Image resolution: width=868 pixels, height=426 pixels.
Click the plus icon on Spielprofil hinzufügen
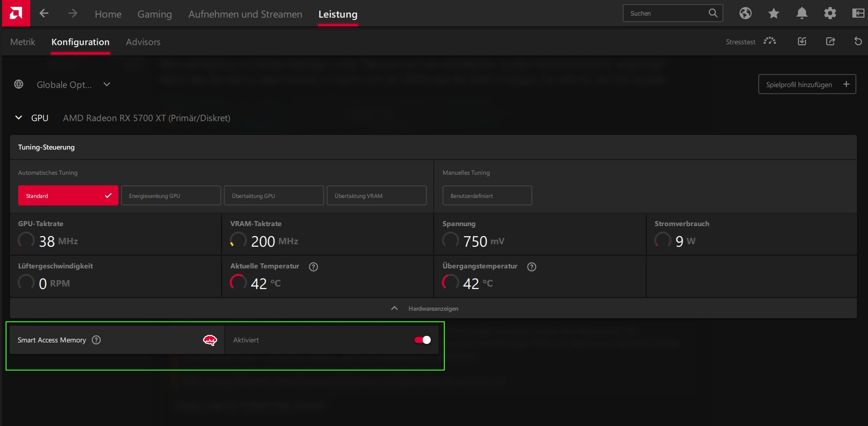click(x=846, y=84)
